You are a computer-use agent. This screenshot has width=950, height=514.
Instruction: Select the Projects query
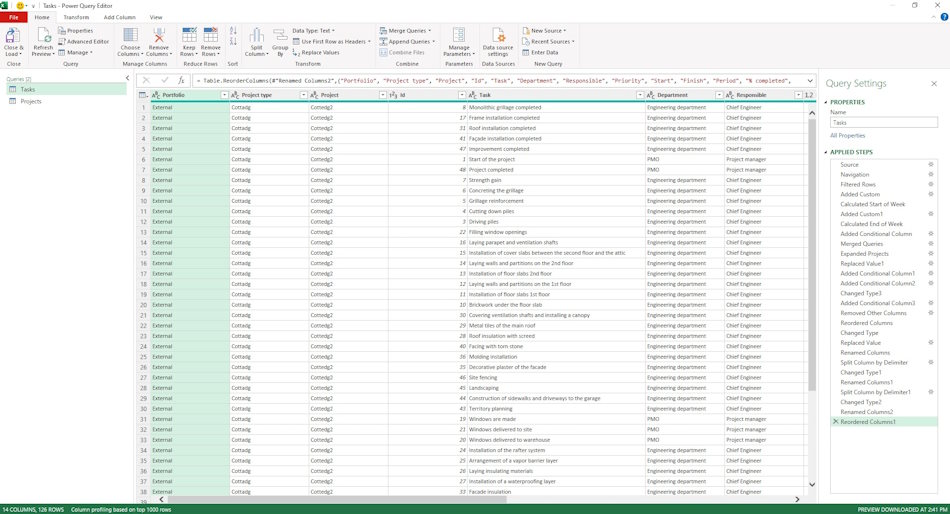pos(66,101)
